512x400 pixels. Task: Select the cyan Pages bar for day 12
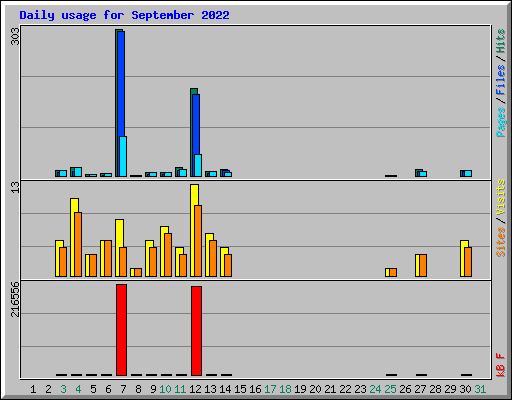[198, 165]
